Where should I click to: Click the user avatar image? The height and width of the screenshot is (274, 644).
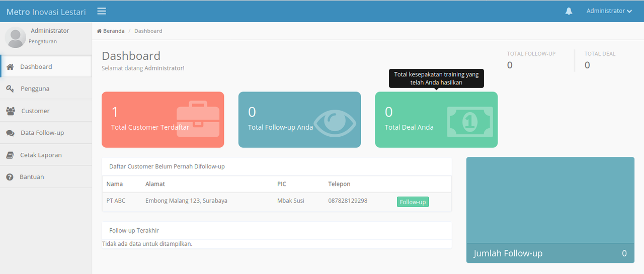coord(15,37)
